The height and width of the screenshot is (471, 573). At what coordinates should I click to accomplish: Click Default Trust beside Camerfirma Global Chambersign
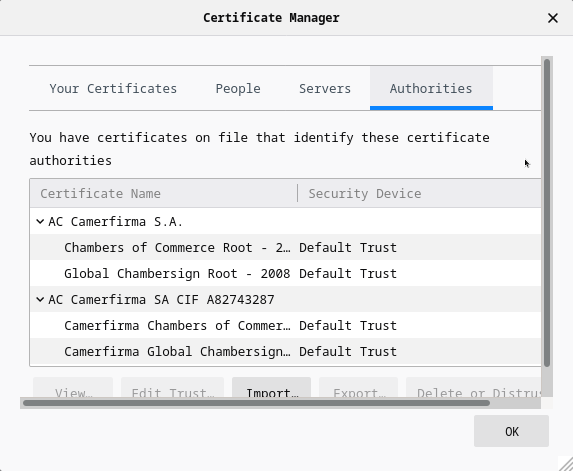coord(348,352)
